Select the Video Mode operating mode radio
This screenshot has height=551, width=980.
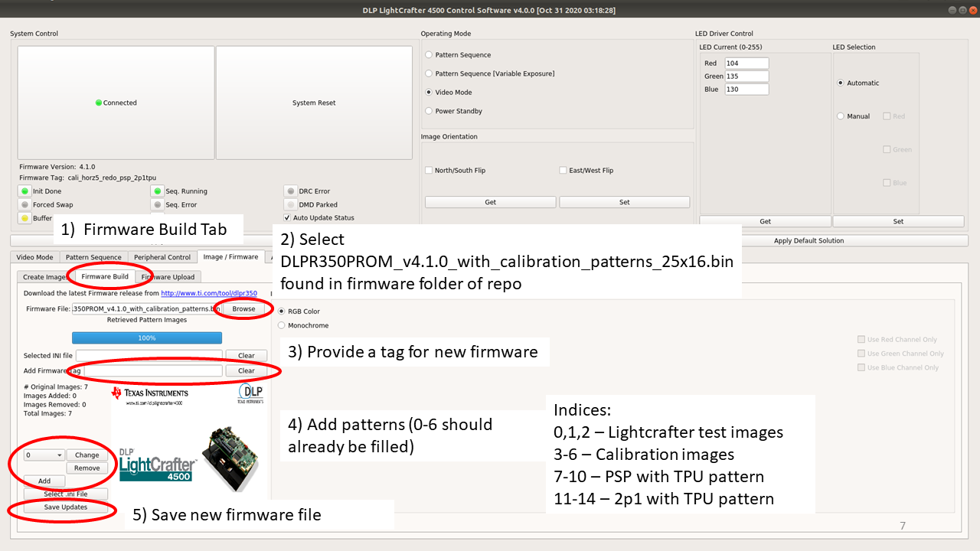(429, 92)
